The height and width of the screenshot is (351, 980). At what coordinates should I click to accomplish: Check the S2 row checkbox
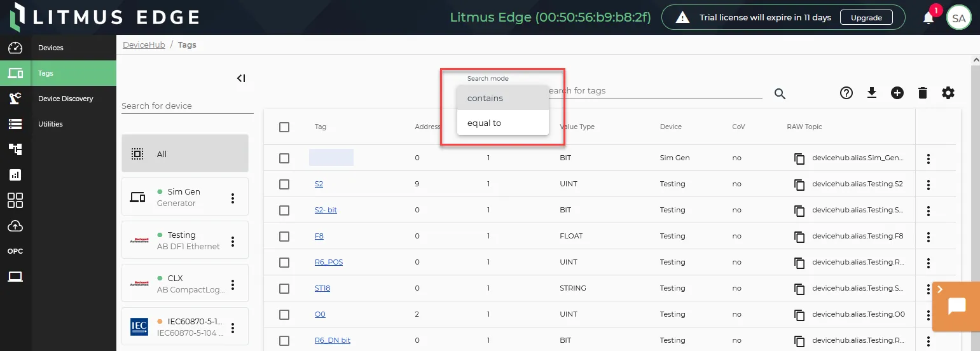coord(284,184)
